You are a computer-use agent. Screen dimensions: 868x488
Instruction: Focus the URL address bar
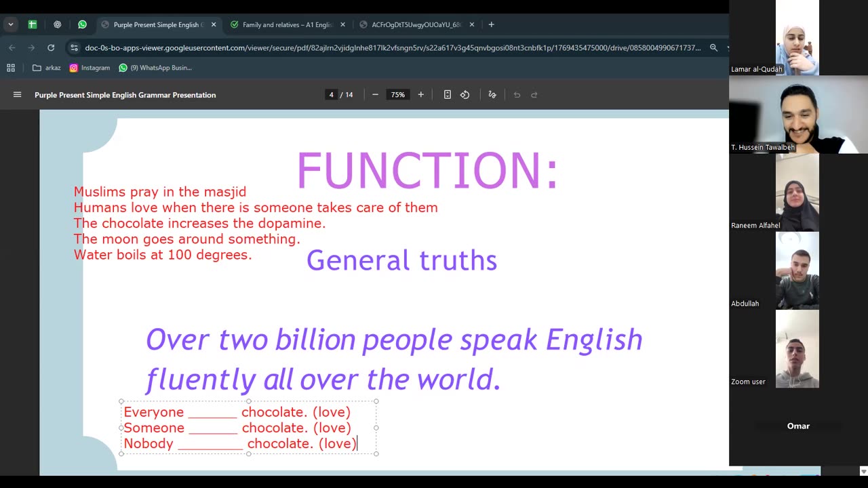(393, 47)
